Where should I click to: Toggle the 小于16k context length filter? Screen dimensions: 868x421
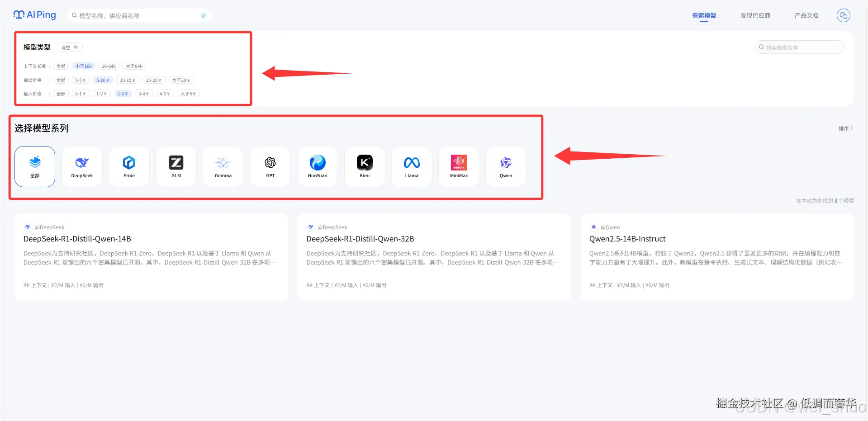[x=84, y=66]
